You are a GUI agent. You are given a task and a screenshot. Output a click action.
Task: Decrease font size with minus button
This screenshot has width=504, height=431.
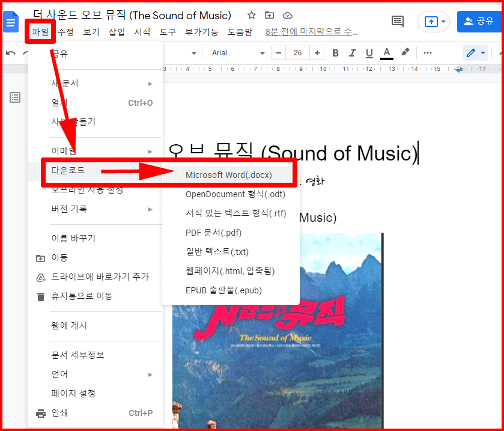[278, 53]
